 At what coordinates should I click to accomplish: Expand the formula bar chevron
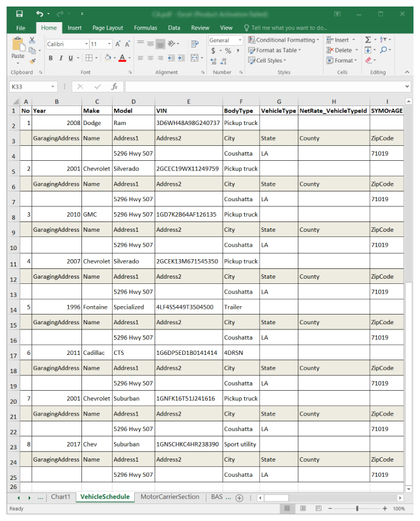coord(407,87)
